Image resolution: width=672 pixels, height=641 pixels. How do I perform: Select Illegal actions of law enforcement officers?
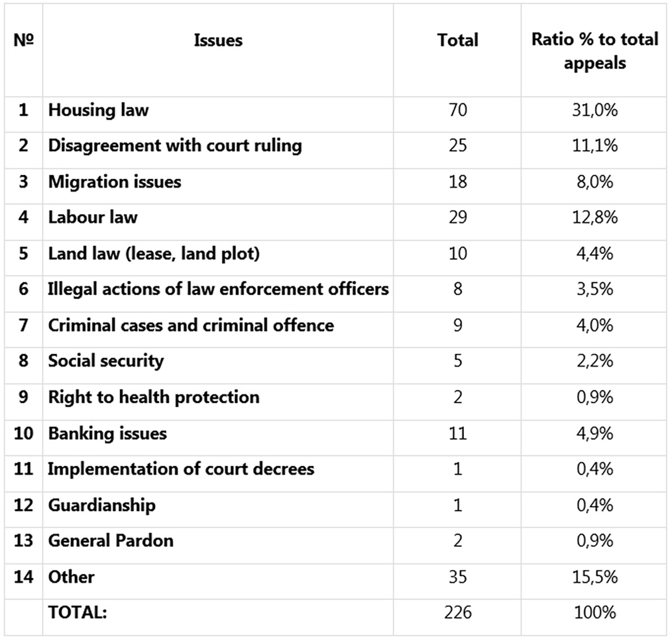(x=218, y=289)
